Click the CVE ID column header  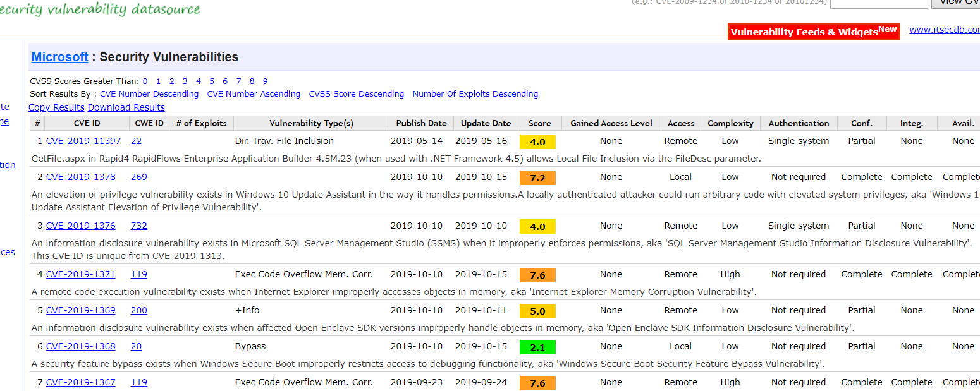(87, 123)
